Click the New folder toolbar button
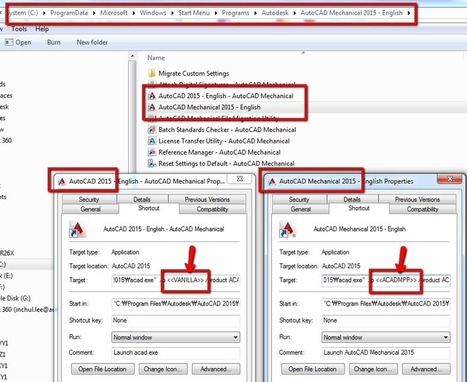The width and height of the screenshot is (467, 382). pyautogui.click(x=92, y=42)
